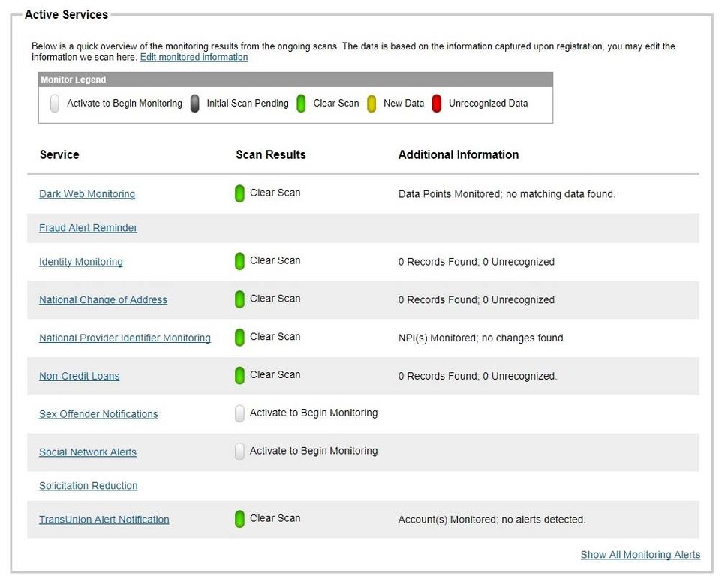Select the green status pill for National Change of Address
728x582 pixels.
coord(239,299)
